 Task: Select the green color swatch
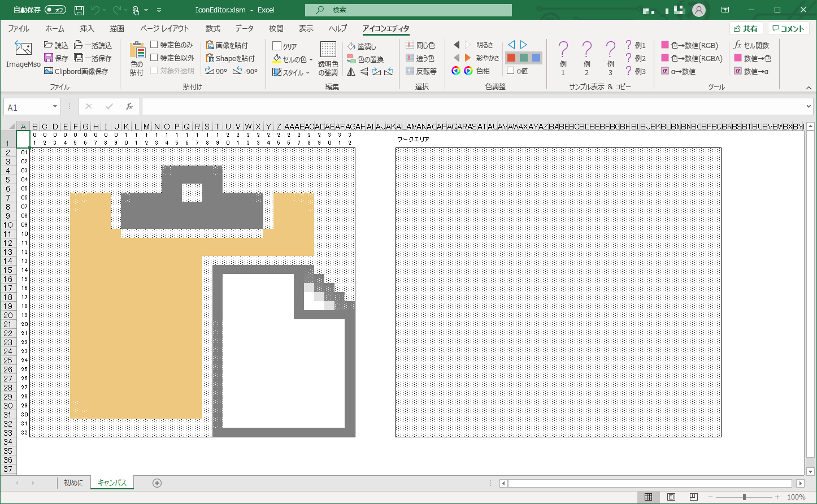(x=524, y=58)
